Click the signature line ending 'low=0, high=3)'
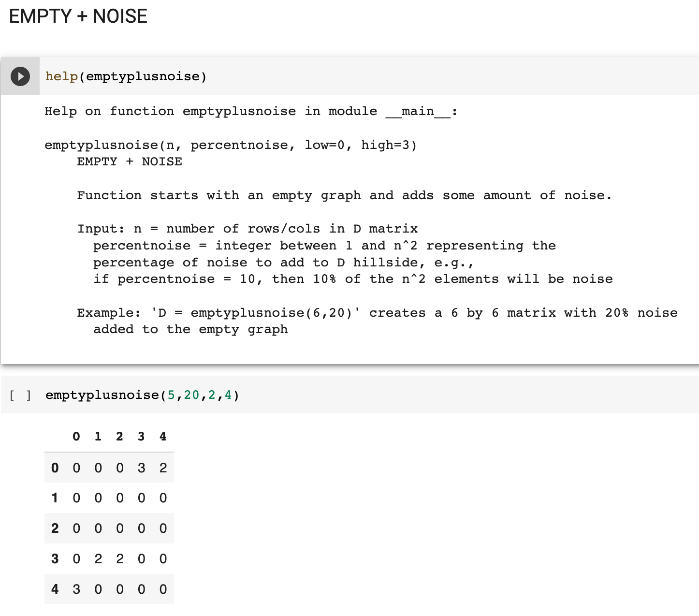 (x=231, y=145)
